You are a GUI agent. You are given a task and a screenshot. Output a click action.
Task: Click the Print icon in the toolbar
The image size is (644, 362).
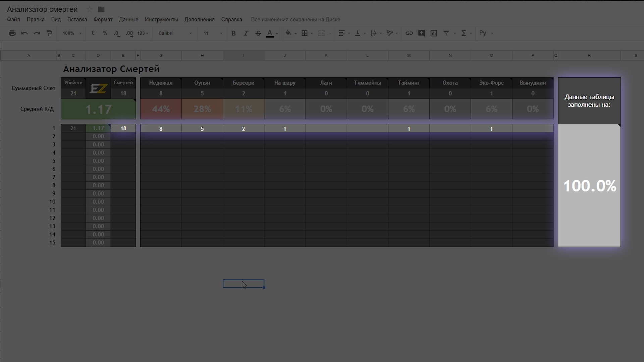point(12,33)
